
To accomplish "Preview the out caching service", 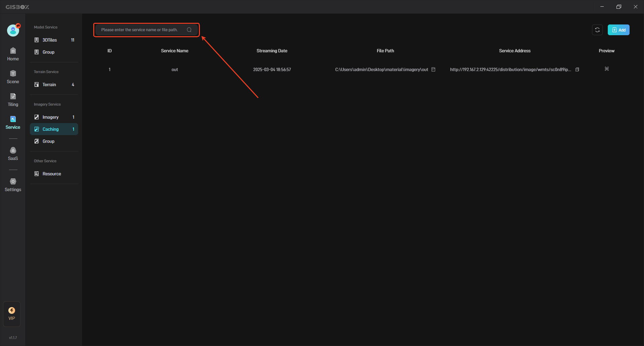I will (x=607, y=69).
